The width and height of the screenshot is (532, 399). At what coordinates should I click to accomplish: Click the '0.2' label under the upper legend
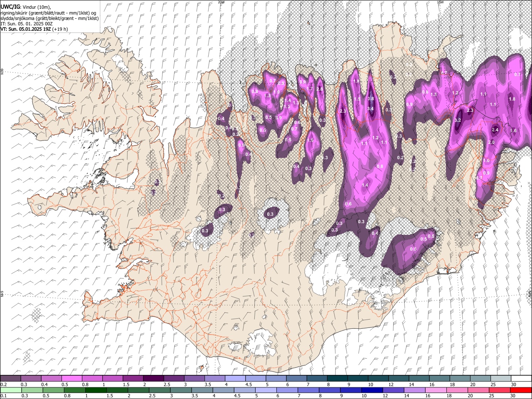3,384
